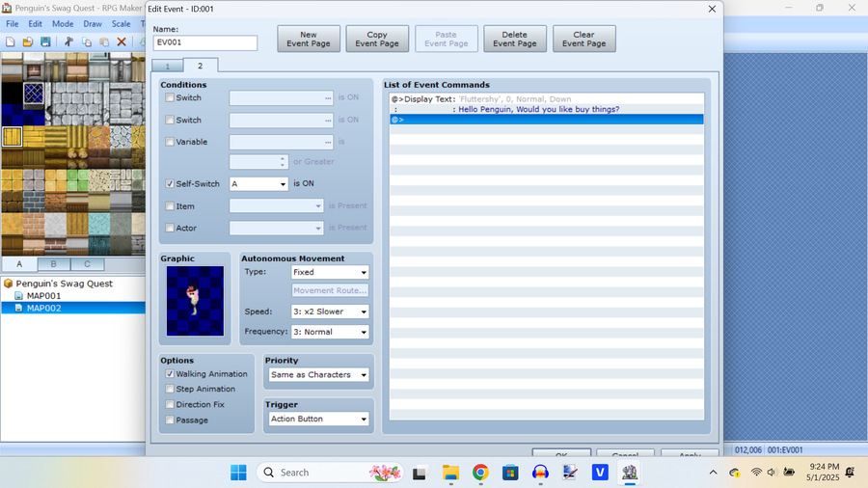Enable the Passage option checkbox

click(x=170, y=420)
